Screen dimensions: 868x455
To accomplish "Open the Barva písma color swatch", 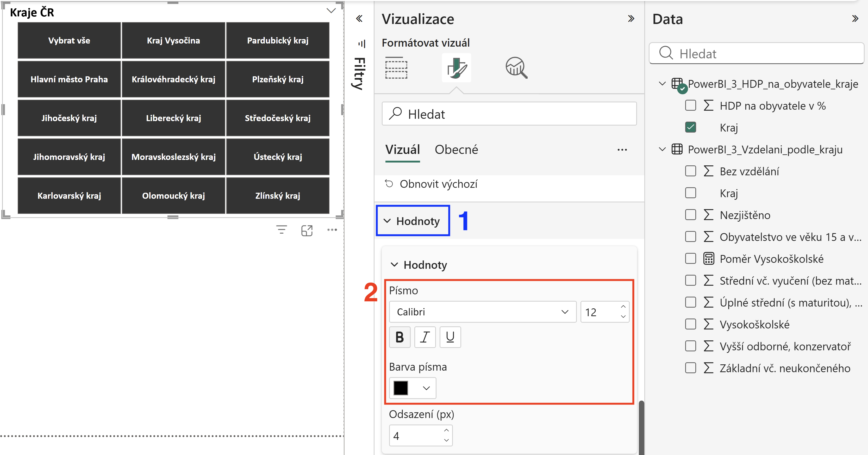I will pos(413,388).
